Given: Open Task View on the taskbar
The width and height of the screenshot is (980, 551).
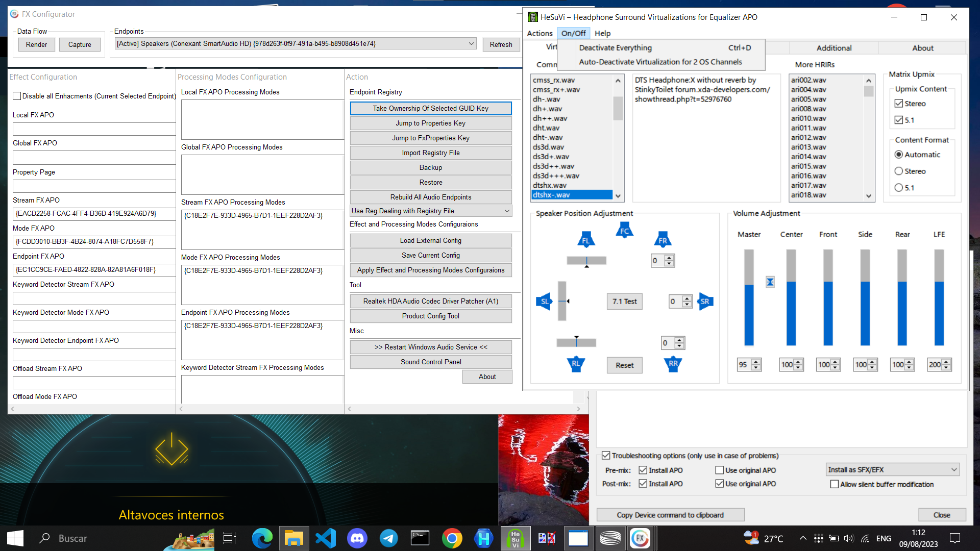Looking at the screenshot, I should click(x=230, y=538).
